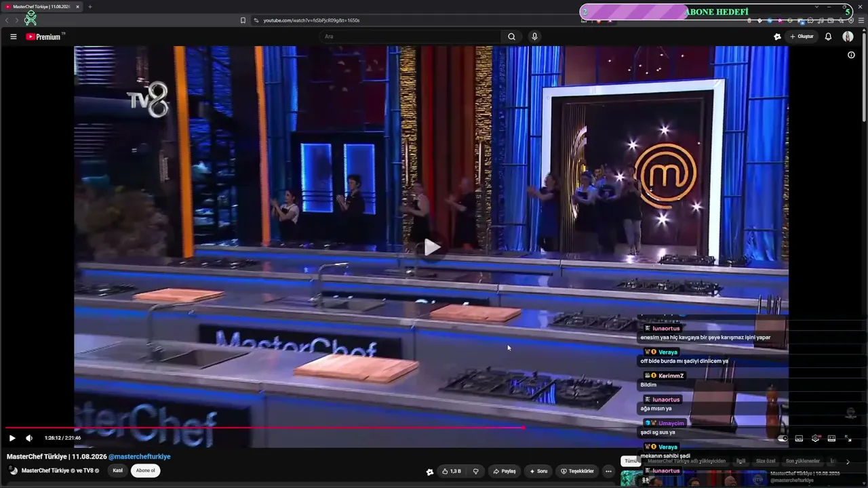Click the channel avatar beside MasterChef Türkiye
Image resolution: width=868 pixels, height=488 pixels.
point(13,470)
